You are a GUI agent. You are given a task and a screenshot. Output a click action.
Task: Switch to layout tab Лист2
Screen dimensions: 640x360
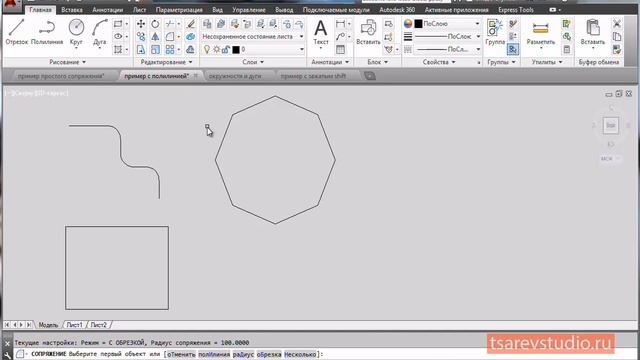click(98, 325)
